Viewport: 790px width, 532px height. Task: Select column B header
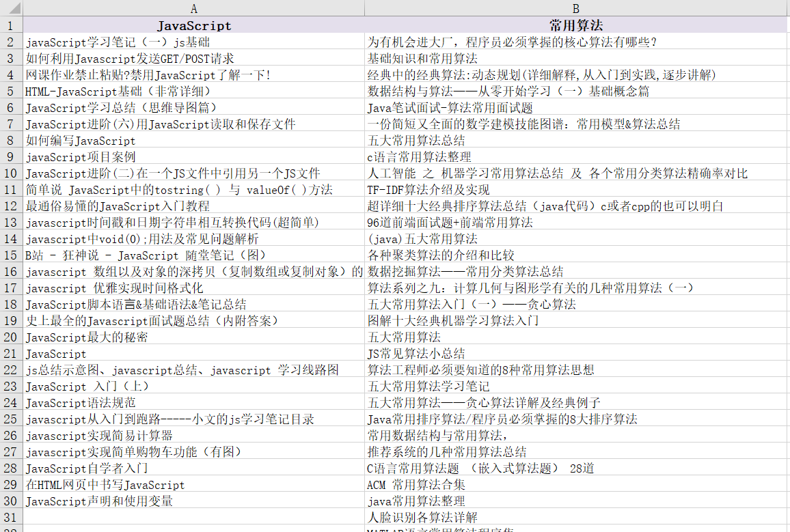(576, 8)
